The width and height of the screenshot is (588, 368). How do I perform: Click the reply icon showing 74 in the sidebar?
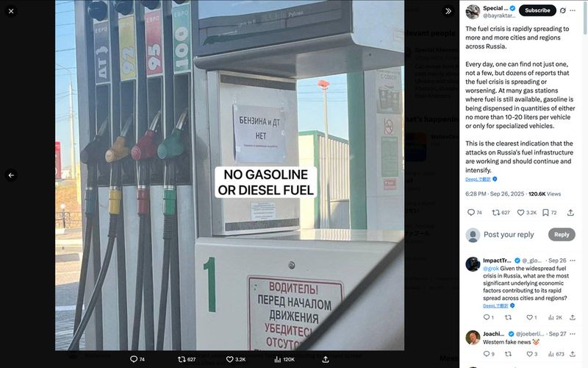471,213
